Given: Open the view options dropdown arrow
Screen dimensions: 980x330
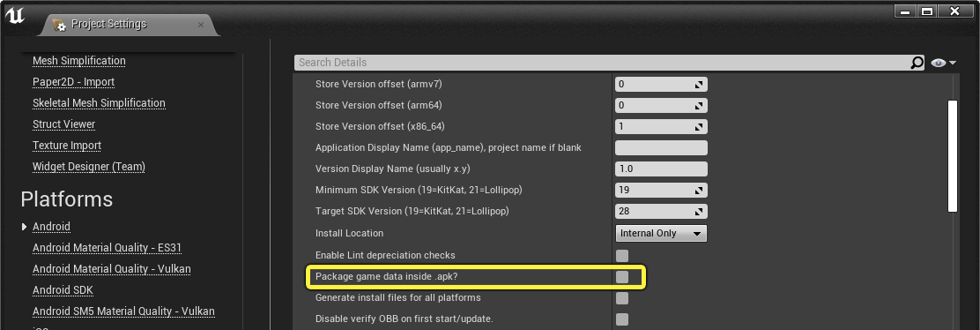Looking at the screenshot, I should pos(953,63).
